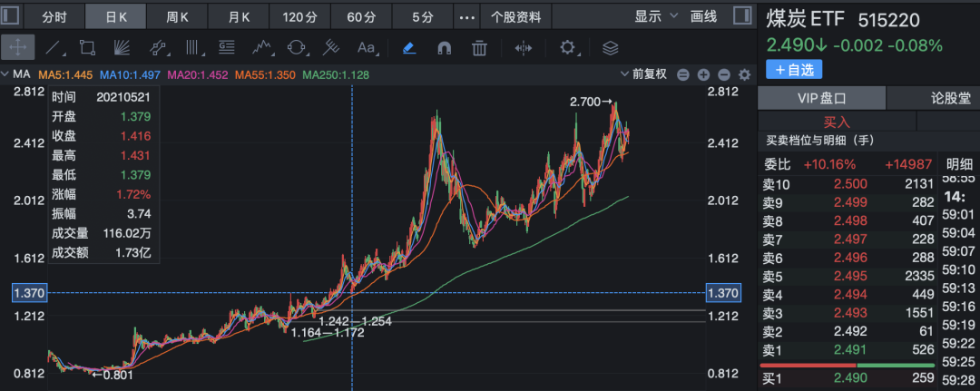The height and width of the screenshot is (391, 980).
Task: Open chart settings gear beside 前复权
Action: [x=744, y=75]
